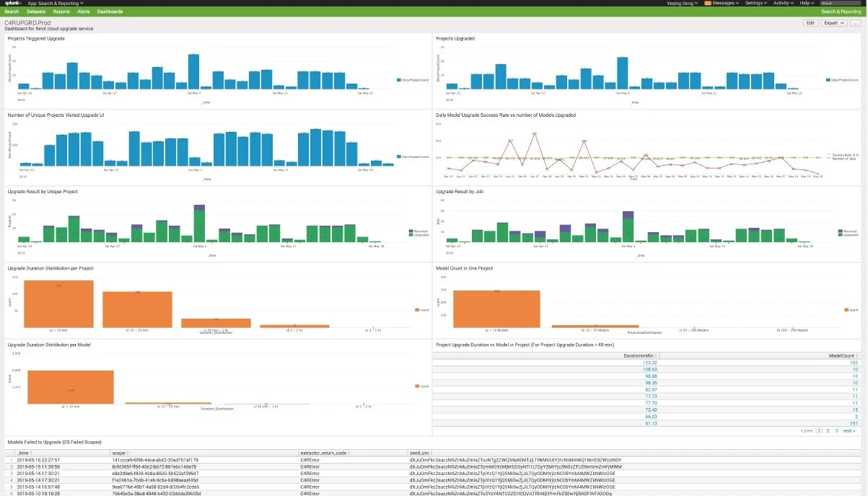Go to the Search tab
868x496 pixels.
pyautogui.click(x=12, y=12)
